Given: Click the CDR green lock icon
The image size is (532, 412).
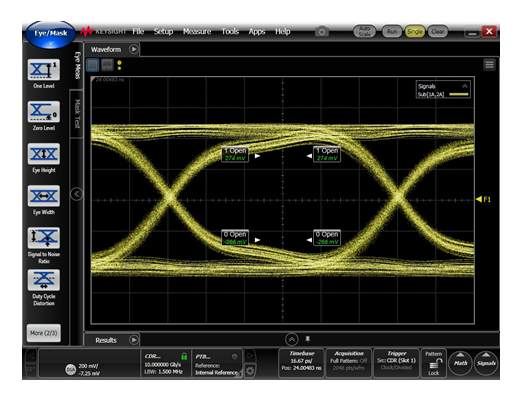Looking at the screenshot, I should (x=184, y=356).
